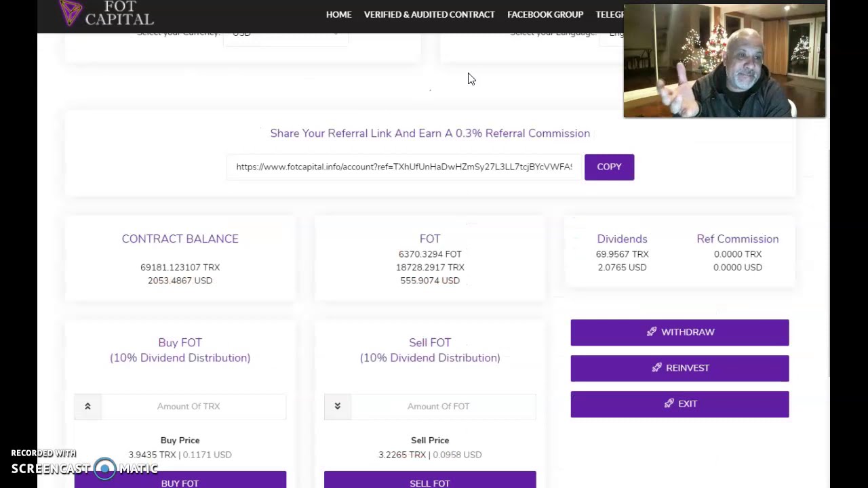Click the CONTRACT BALANCE heading
The height and width of the screenshot is (488, 868).
[x=180, y=239]
